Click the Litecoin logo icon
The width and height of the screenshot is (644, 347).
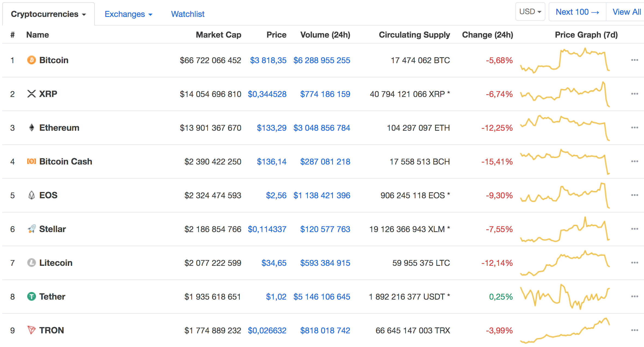click(32, 263)
